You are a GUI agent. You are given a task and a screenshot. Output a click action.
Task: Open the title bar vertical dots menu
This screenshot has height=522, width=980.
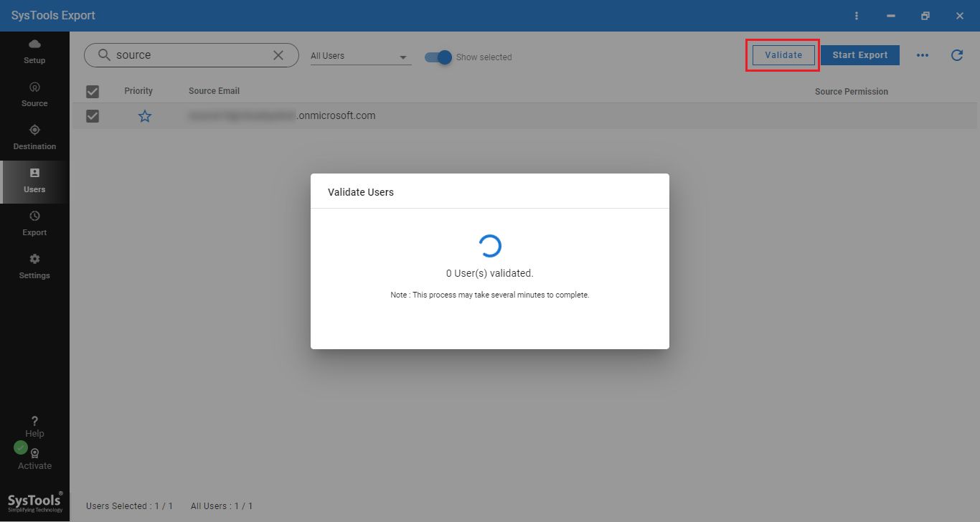856,16
